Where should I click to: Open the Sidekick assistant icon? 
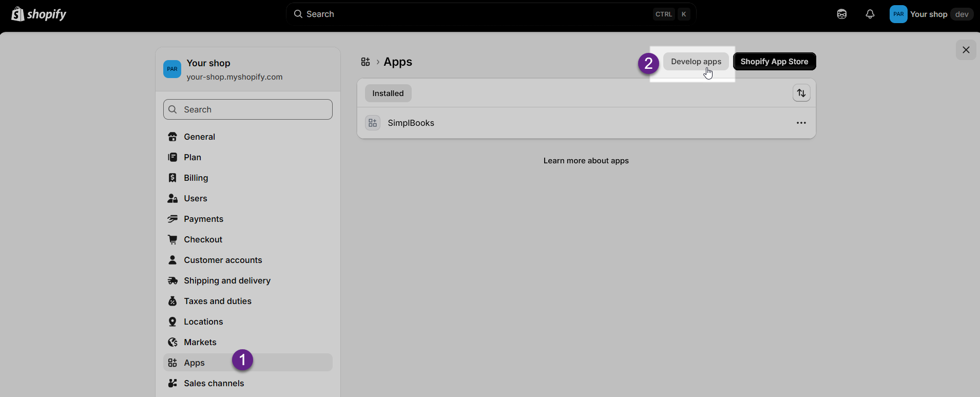pyautogui.click(x=841, y=14)
